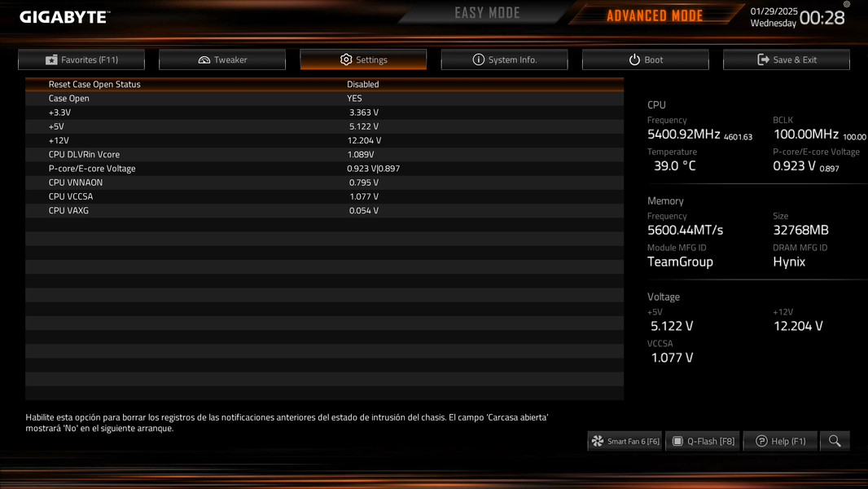
Task: Open the Settings tab
Action: click(x=363, y=59)
